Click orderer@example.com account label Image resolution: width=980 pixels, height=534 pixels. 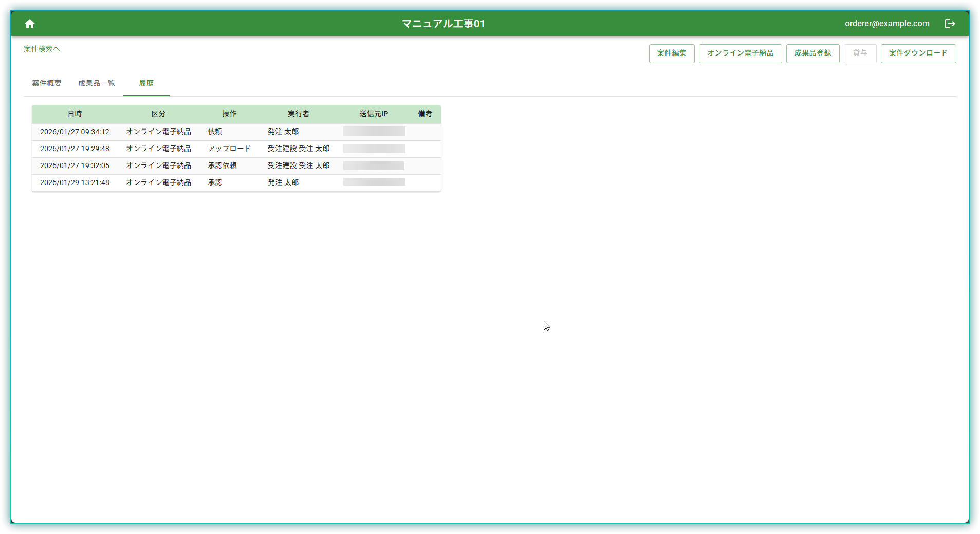click(887, 24)
